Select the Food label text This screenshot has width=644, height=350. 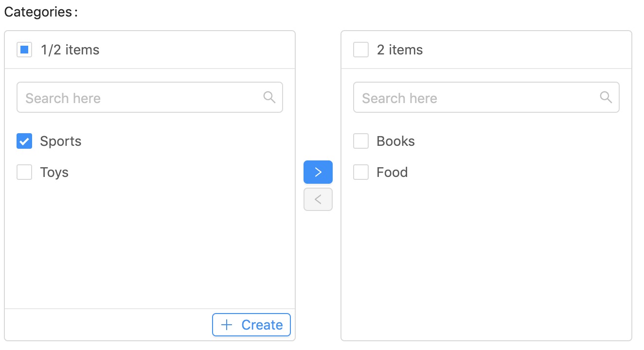pyautogui.click(x=392, y=173)
